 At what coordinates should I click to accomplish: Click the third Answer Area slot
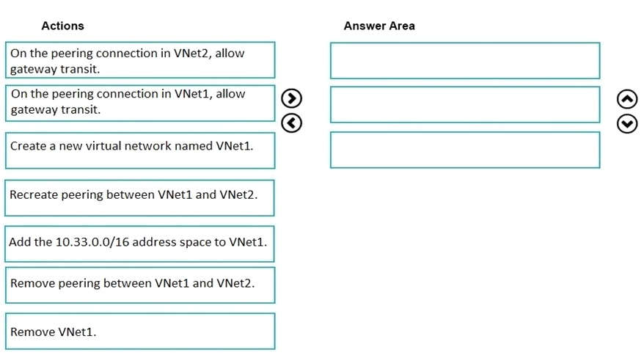[x=465, y=150]
